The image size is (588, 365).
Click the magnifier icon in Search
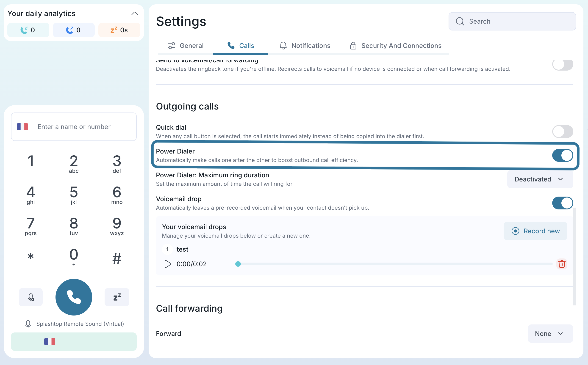(x=460, y=21)
